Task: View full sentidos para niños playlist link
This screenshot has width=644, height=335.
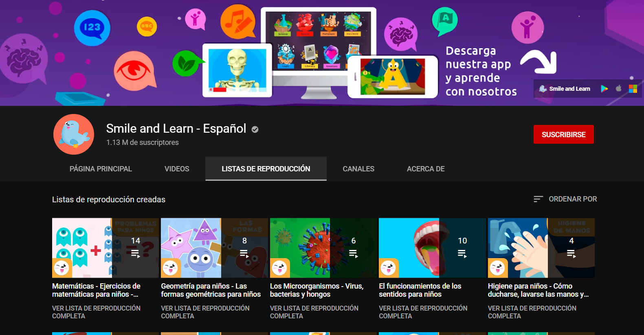Action: [x=423, y=312]
